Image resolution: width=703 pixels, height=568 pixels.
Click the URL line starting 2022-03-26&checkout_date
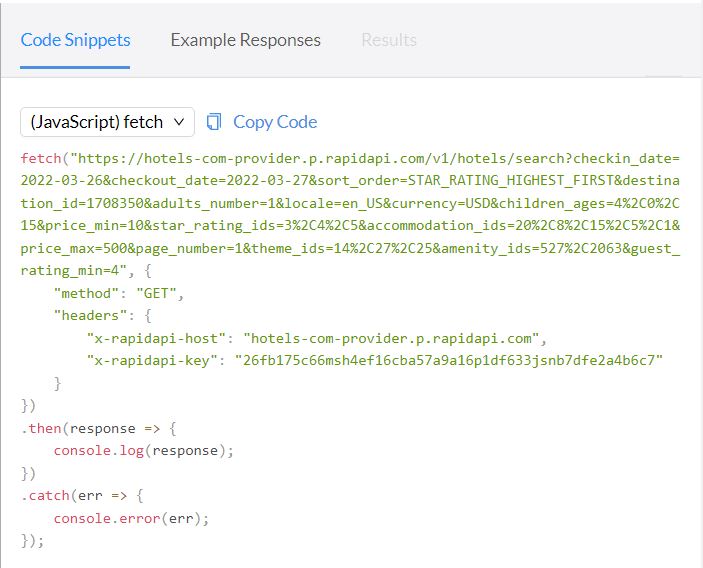[x=350, y=181]
